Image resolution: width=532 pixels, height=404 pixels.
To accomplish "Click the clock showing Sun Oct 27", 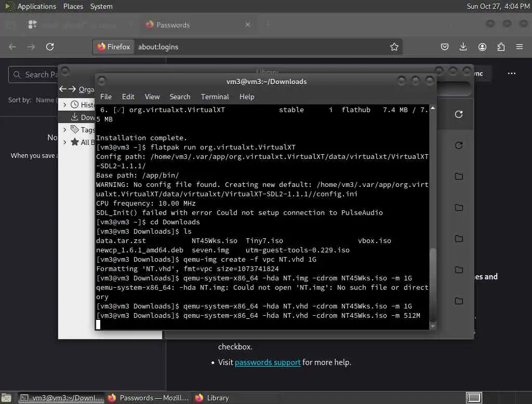I will point(498,6).
